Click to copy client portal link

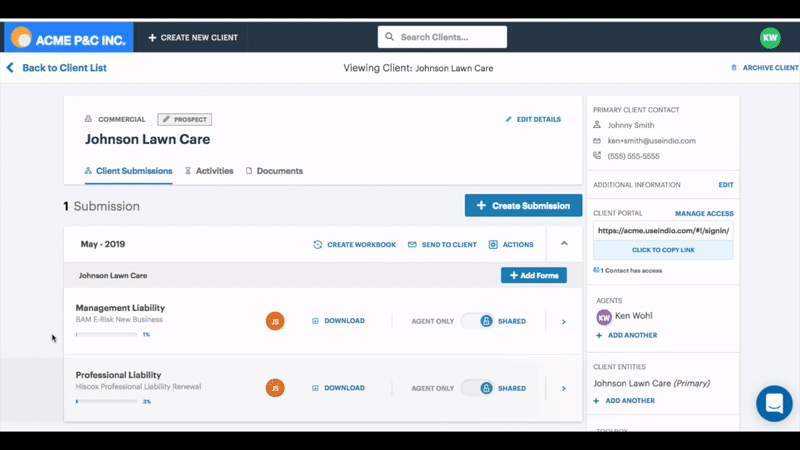(x=663, y=249)
